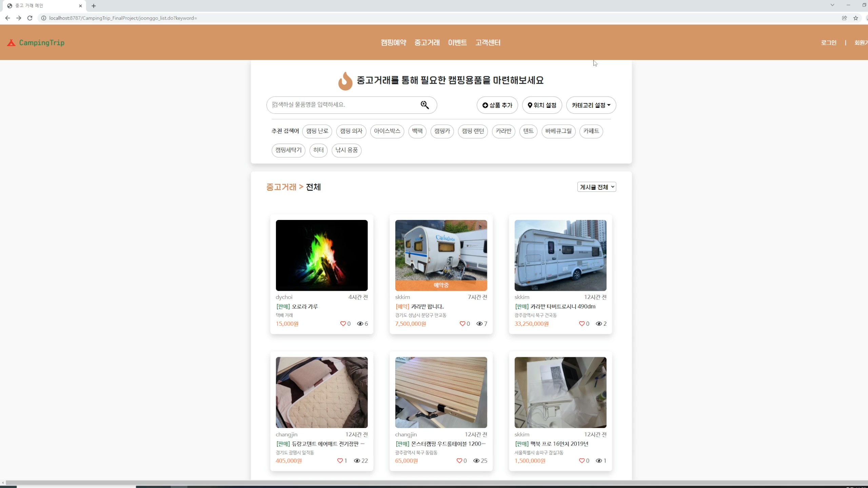Like the 오로라 가루 item via its heart

tap(343, 324)
